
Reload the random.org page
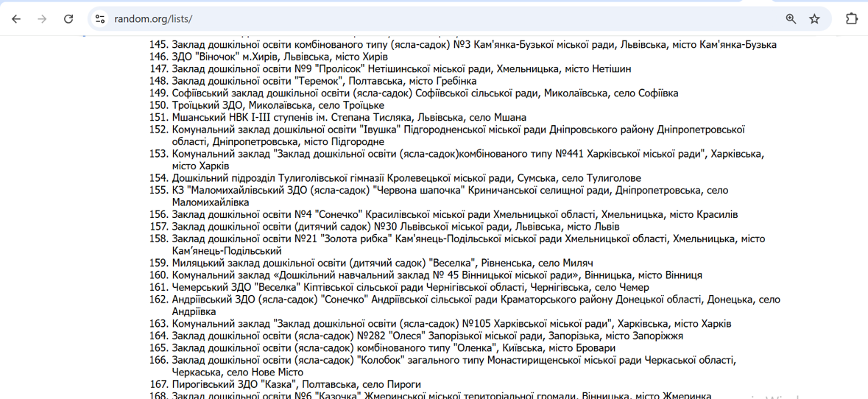(68, 19)
